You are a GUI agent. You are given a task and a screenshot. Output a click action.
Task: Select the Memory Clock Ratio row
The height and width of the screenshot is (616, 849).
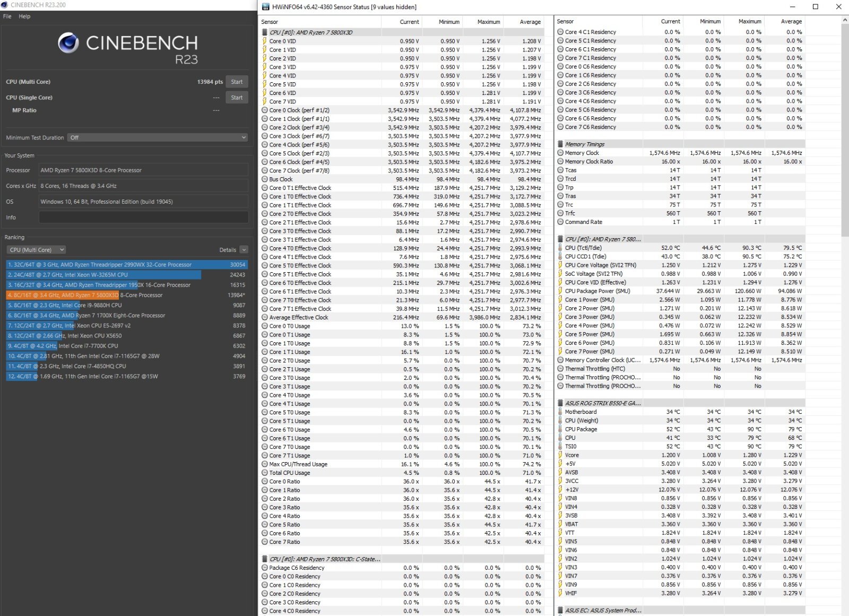pos(680,161)
